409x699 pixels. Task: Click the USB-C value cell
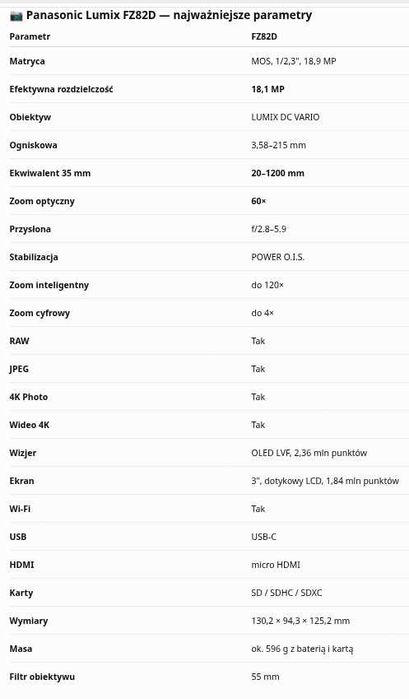point(264,537)
